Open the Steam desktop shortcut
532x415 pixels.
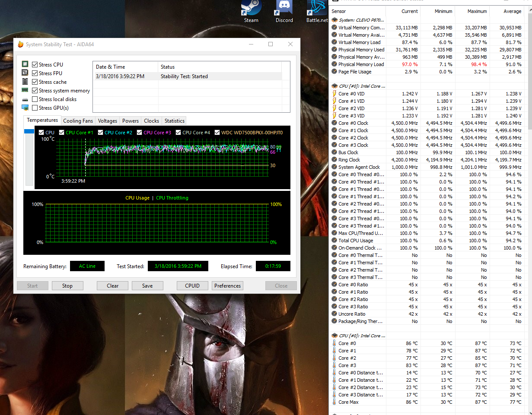pos(251,11)
